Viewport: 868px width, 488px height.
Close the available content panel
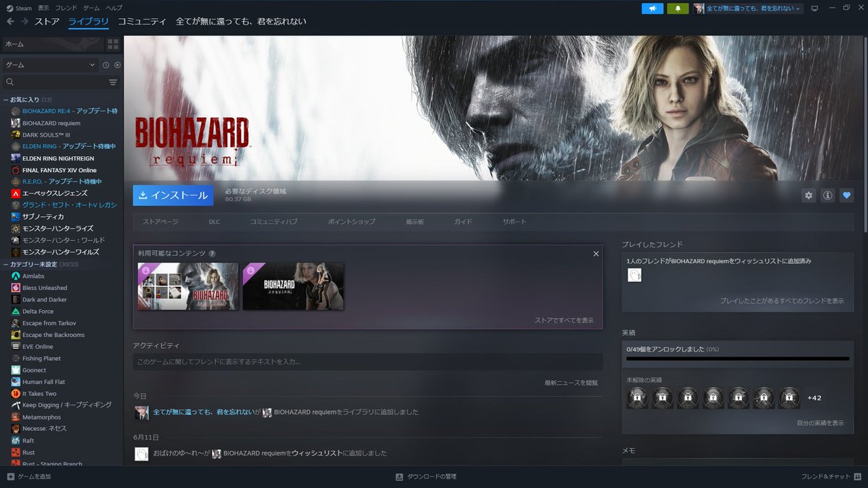click(x=596, y=254)
